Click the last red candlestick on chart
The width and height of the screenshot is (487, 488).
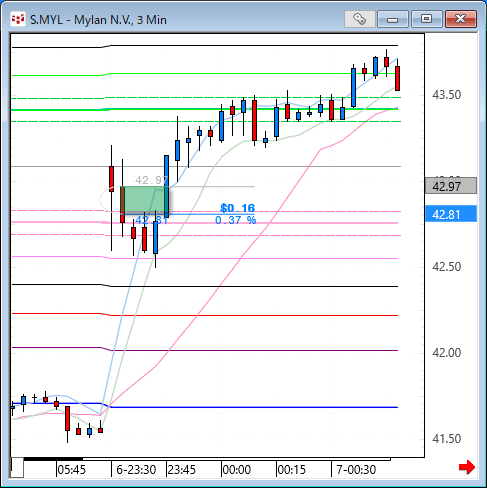[x=397, y=78]
